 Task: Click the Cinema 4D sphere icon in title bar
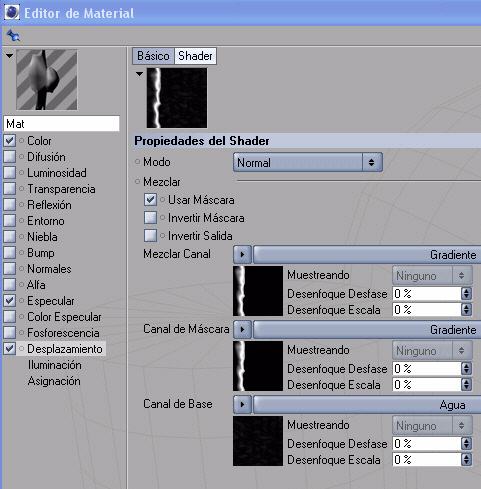pos(12,13)
